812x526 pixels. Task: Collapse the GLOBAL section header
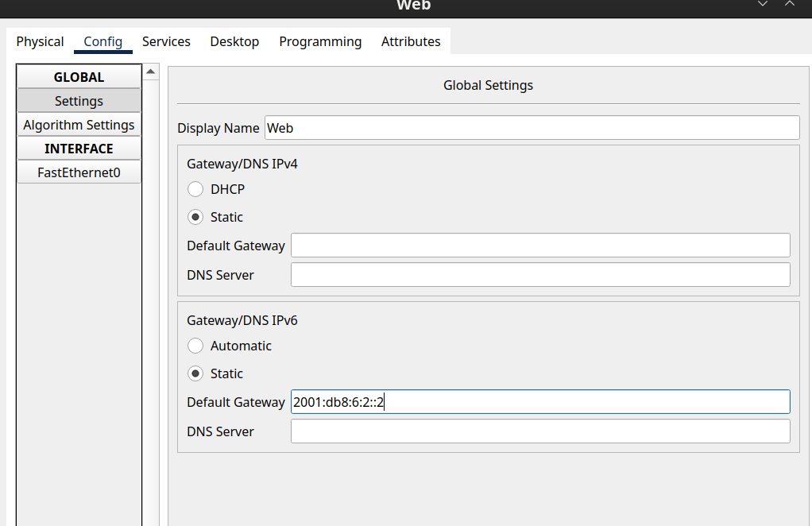click(x=79, y=77)
